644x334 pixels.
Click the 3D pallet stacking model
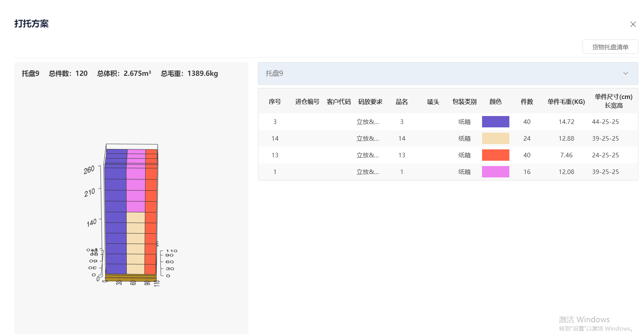tap(131, 212)
